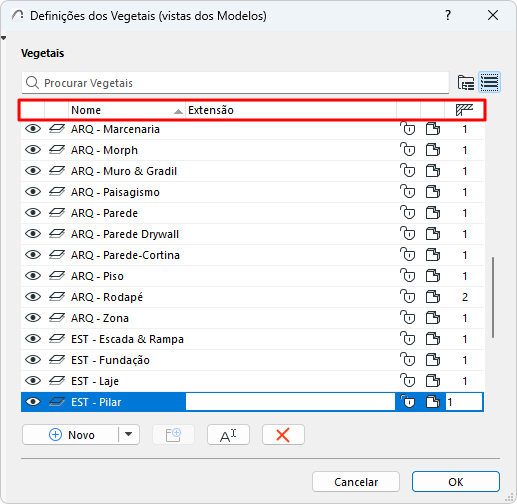The height and width of the screenshot is (504, 517).
Task: Click pages icon of ARQ - Parede-Cortina row
Action: pyautogui.click(x=433, y=255)
